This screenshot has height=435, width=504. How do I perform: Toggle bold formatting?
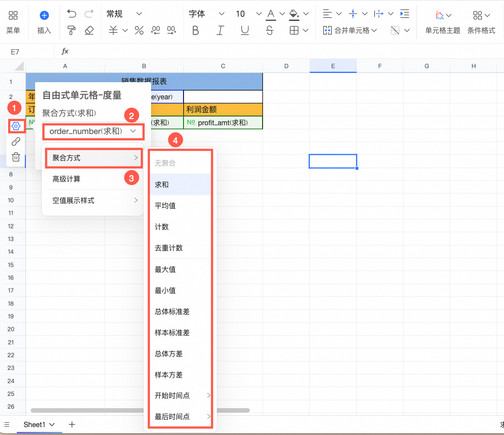tap(195, 30)
